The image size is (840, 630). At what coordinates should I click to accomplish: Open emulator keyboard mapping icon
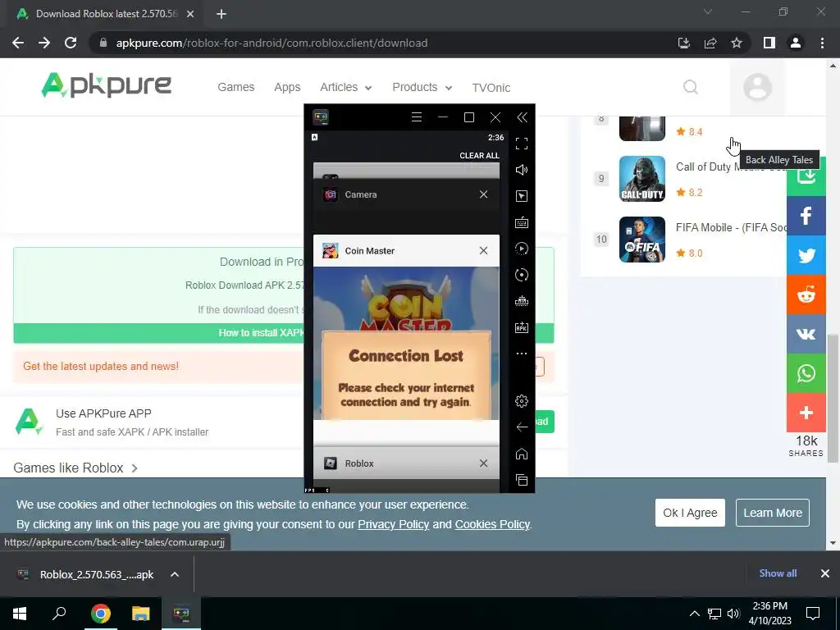[521, 222]
